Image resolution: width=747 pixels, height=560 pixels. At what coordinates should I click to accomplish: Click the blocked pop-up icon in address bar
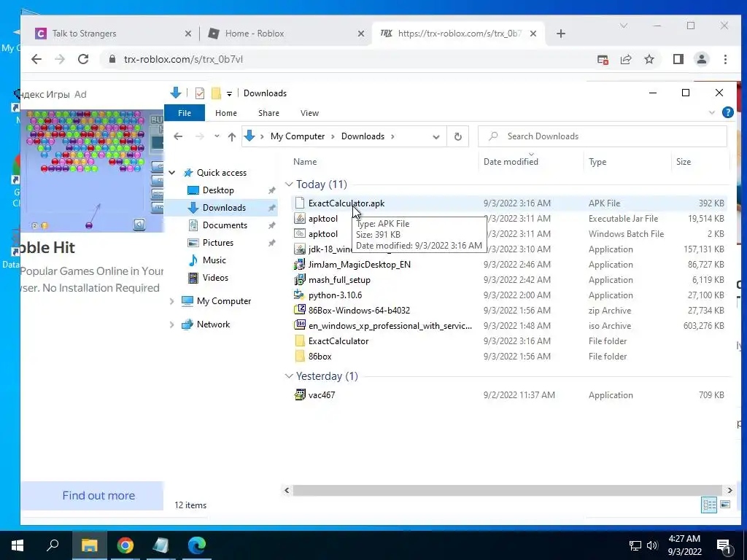(x=603, y=59)
